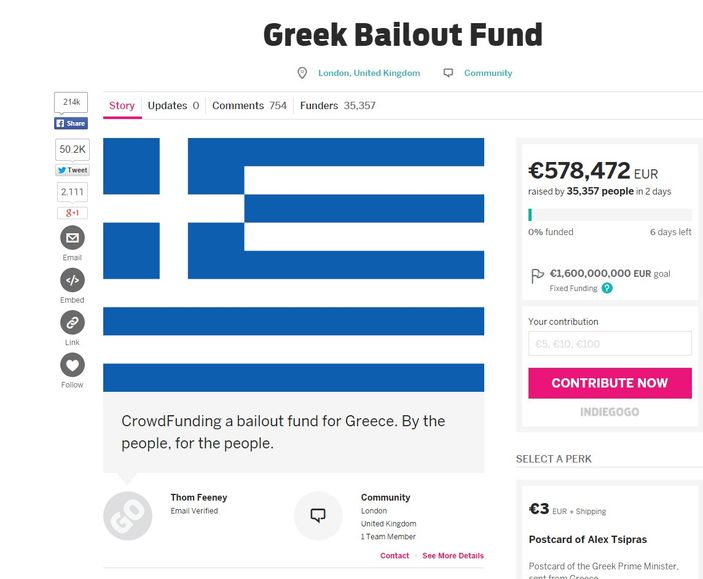Screen dimensions: 703x579
Task: Click the Fixed Funding help question mark
Action: pos(607,288)
